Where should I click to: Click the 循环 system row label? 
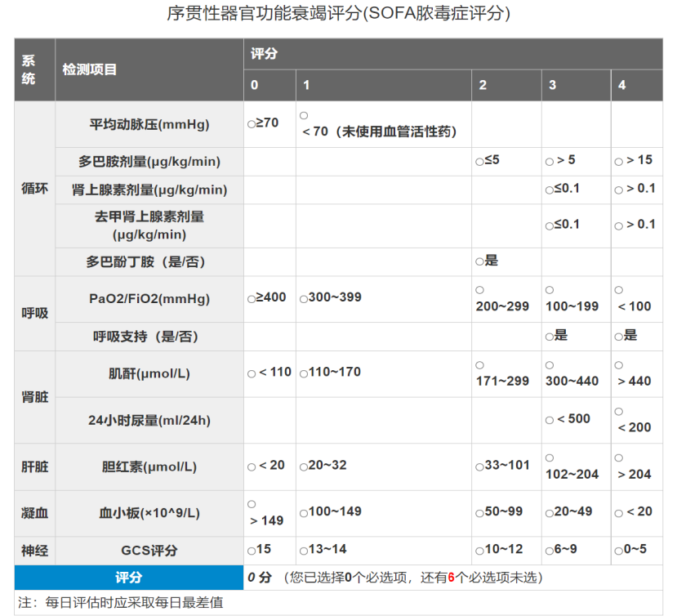[34, 189]
